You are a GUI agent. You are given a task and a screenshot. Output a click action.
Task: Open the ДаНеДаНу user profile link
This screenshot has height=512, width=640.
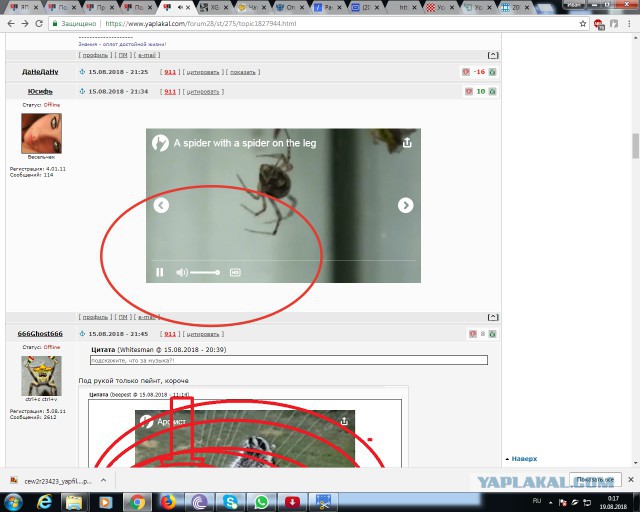coord(40,71)
